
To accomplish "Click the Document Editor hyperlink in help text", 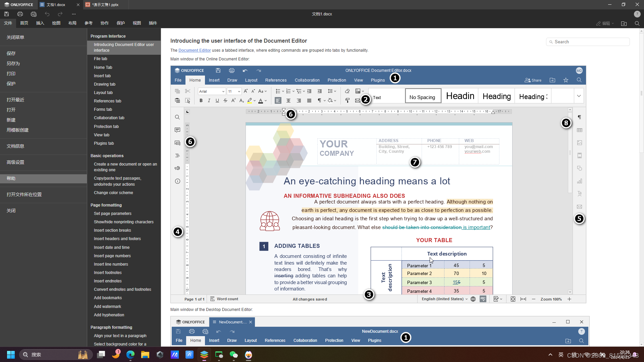I will click(195, 50).
